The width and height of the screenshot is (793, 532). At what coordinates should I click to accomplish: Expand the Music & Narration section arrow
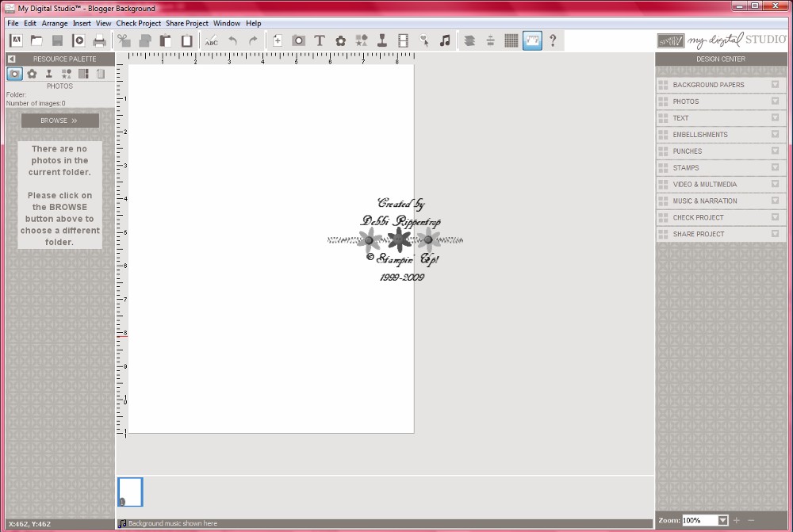tap(775, 201)
